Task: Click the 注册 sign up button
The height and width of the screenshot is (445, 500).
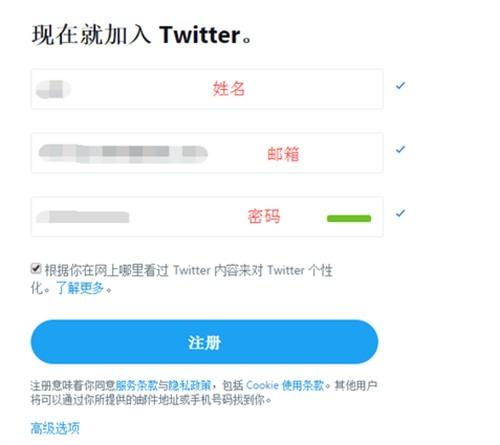Action: point(204,342)
